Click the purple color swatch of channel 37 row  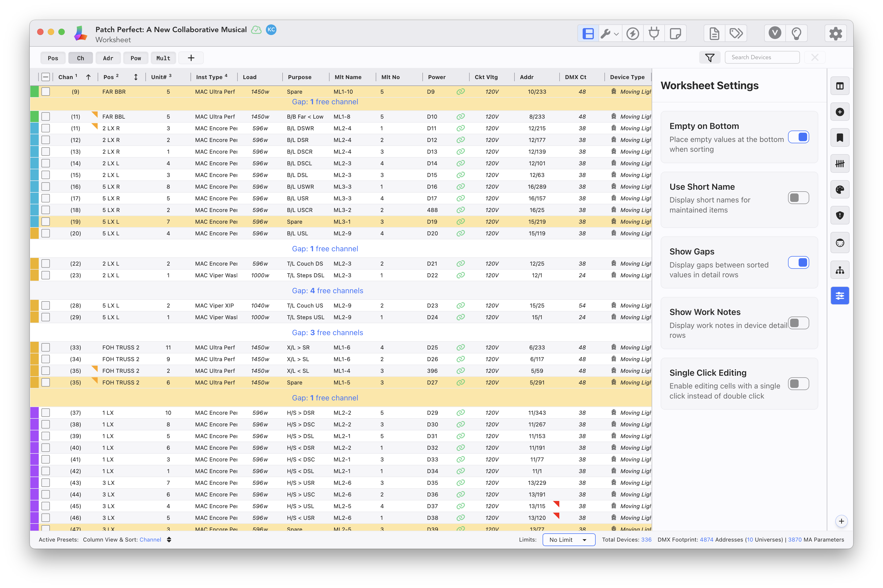(34, 413)
